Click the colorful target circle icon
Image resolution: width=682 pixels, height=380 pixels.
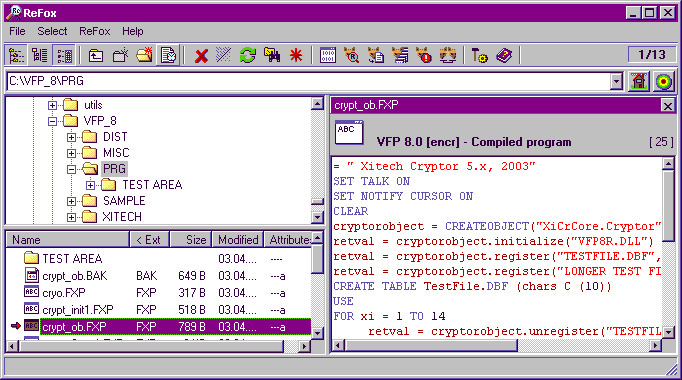(x=664, y=81)
